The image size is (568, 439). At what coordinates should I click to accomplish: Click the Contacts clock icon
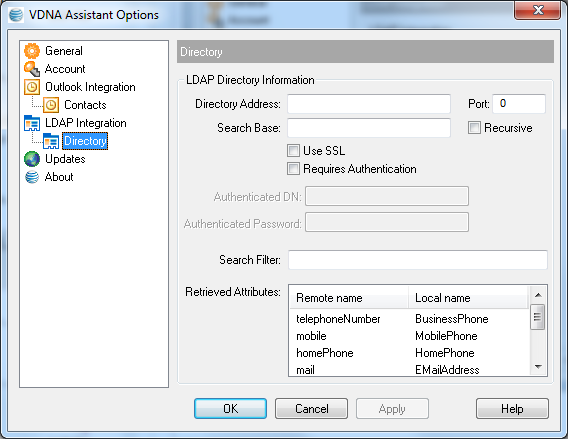coord(51,105)
